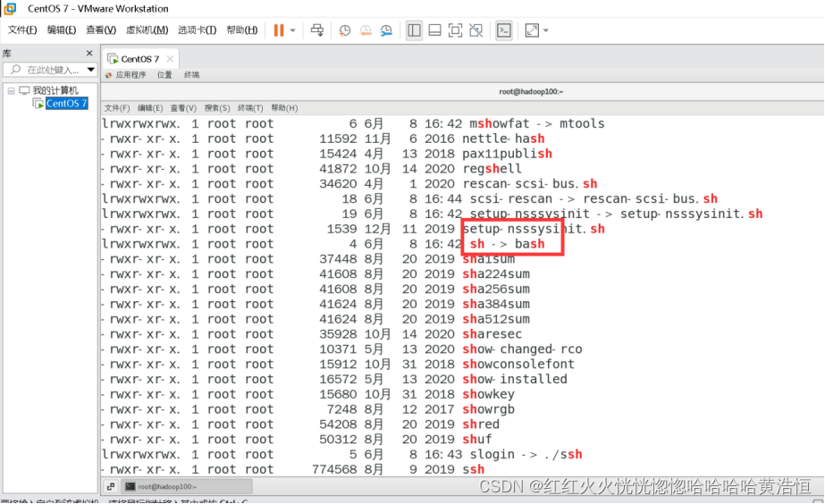Click the showrgb file name

pos(489,409)
